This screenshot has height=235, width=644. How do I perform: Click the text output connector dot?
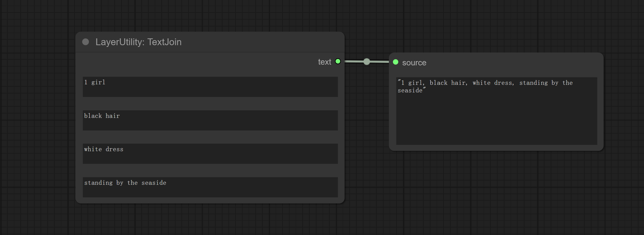338,61
